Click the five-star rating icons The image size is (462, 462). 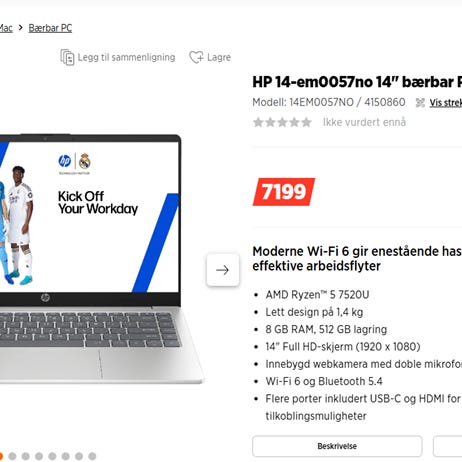tap(282, 122)
